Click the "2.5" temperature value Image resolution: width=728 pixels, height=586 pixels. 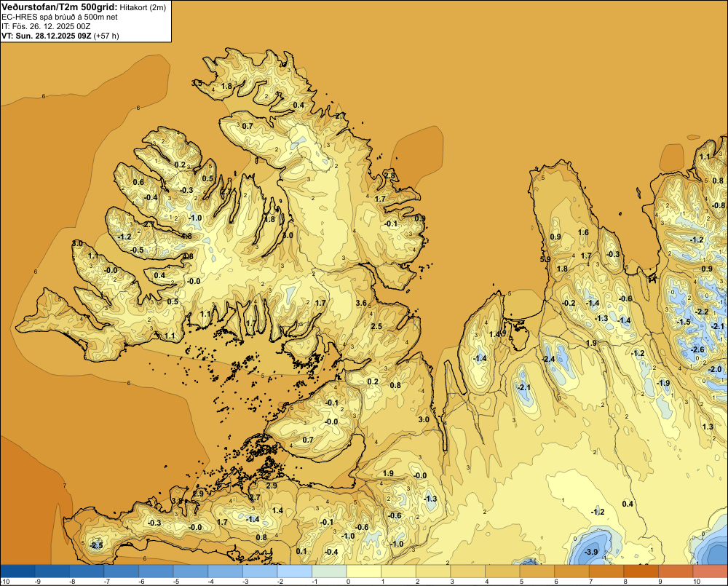click(x=376, y=326)
